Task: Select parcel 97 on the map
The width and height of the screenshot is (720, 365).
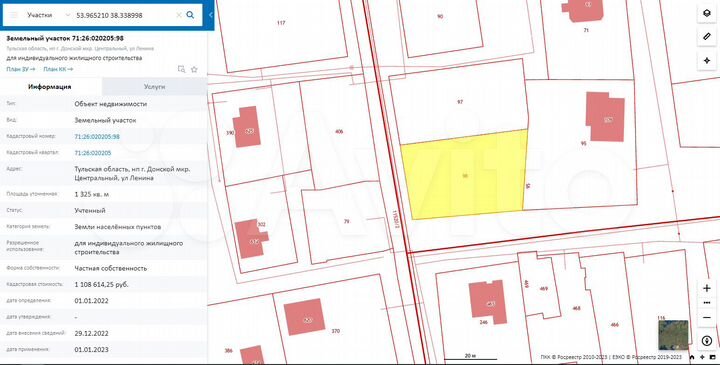Action: tap(460, 102)
